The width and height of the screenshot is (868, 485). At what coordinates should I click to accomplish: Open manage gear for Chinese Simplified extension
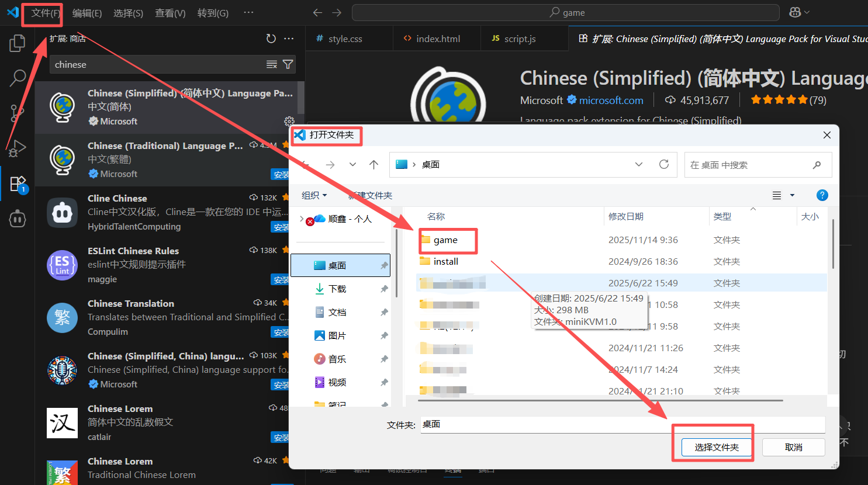pos(289,121)
